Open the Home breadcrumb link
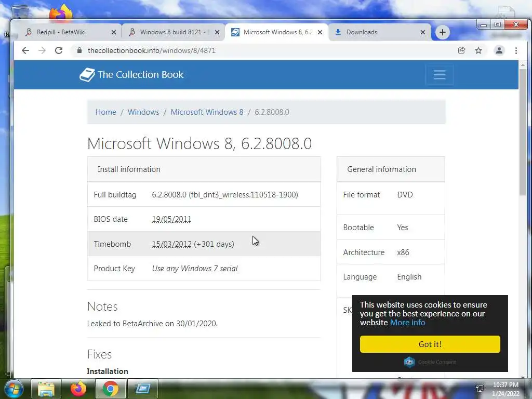532x399 pixels. coord(105,112)
